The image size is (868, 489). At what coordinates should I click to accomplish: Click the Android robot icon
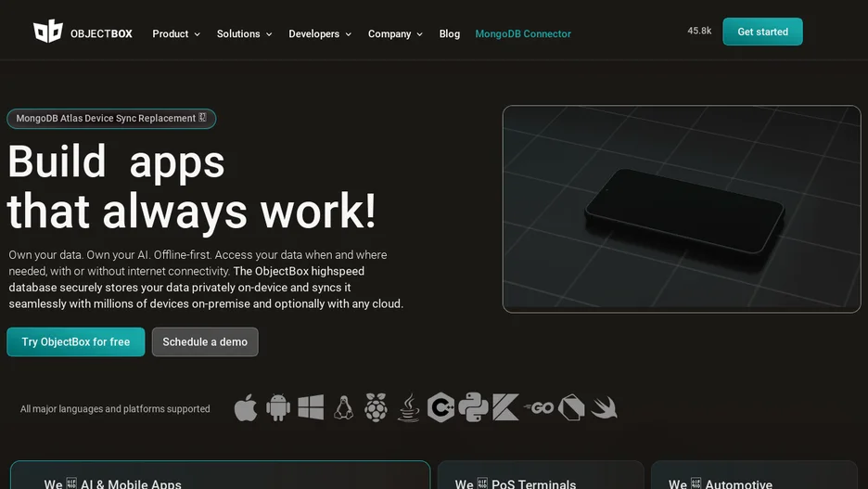click(x=278, y=408)
